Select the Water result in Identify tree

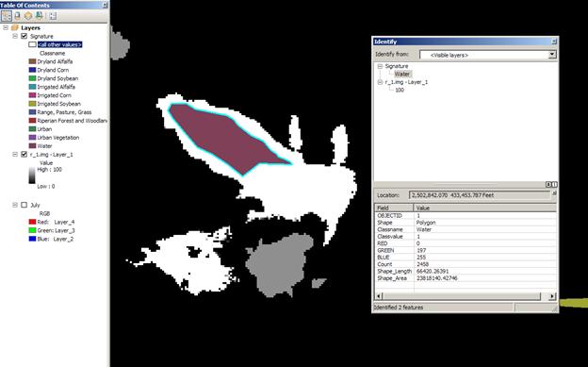coord(402,74)
